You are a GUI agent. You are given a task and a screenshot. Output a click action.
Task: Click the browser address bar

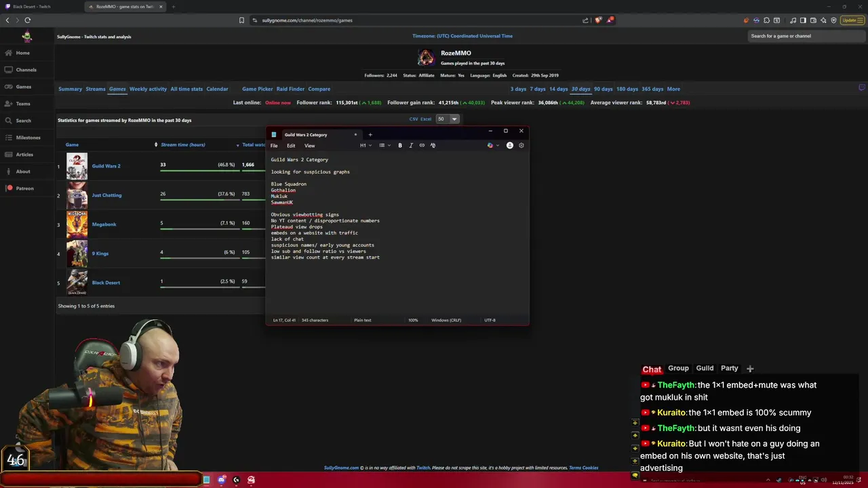[x=414, y=20]
